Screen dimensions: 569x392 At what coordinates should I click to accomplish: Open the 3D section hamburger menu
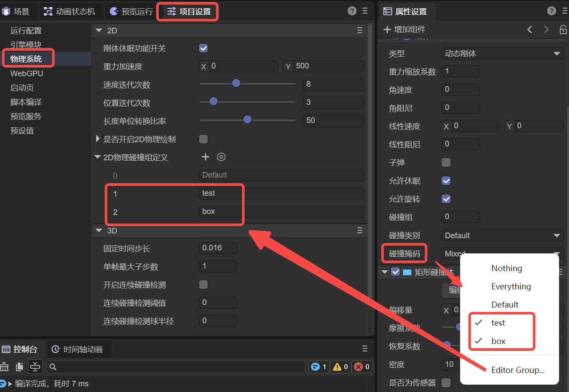point(360,230)
